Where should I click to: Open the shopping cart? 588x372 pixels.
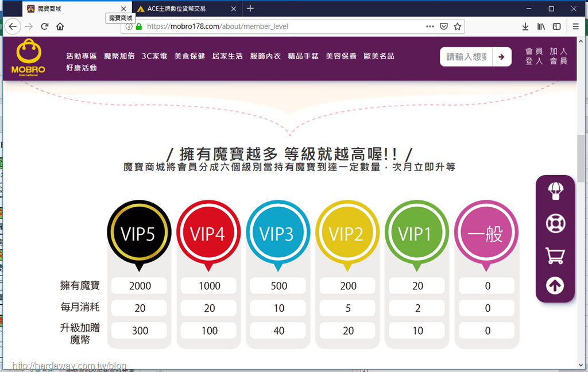[555, 256]
